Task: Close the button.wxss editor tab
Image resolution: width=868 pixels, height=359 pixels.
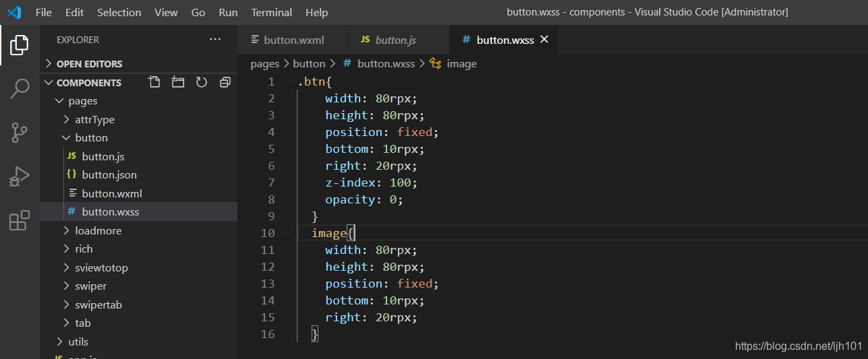Action: click(544, 40)
